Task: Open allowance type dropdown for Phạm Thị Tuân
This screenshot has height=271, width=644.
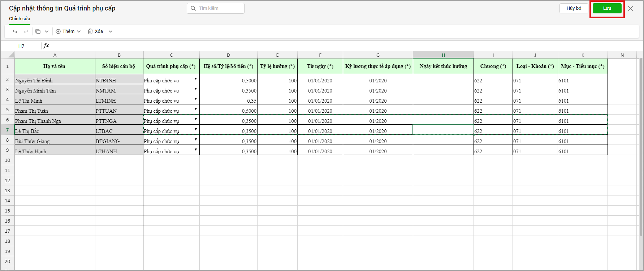Action: [x=196, y=109]
